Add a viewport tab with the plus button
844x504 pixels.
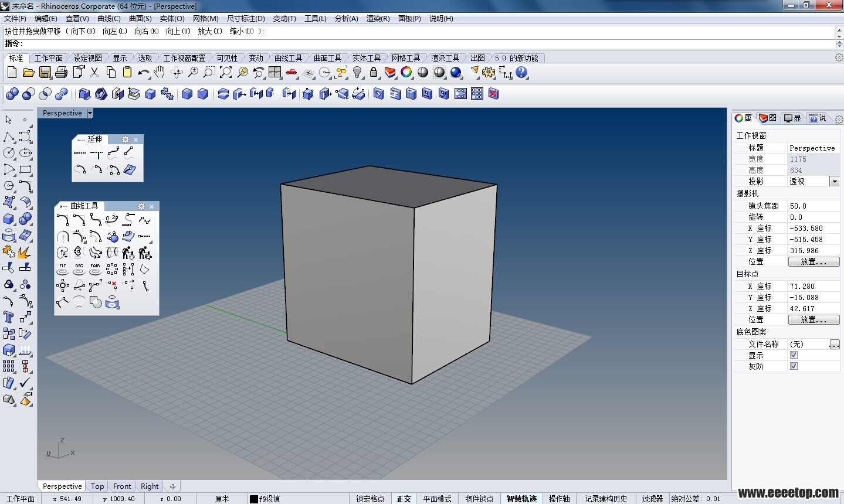tap(172, 486)
